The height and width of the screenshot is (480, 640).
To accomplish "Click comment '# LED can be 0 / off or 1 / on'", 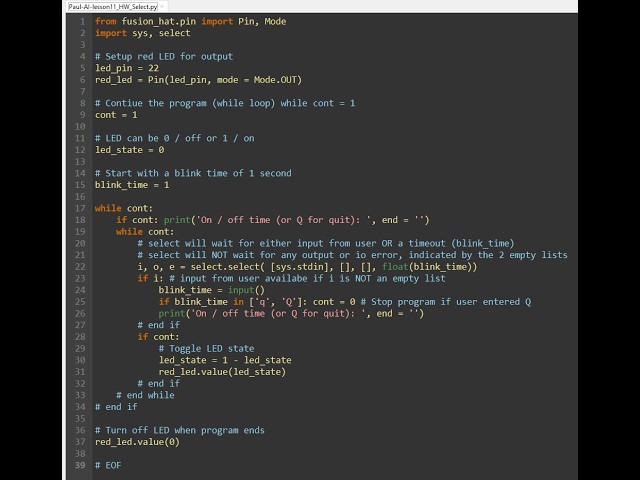I will tap(174, 138).
